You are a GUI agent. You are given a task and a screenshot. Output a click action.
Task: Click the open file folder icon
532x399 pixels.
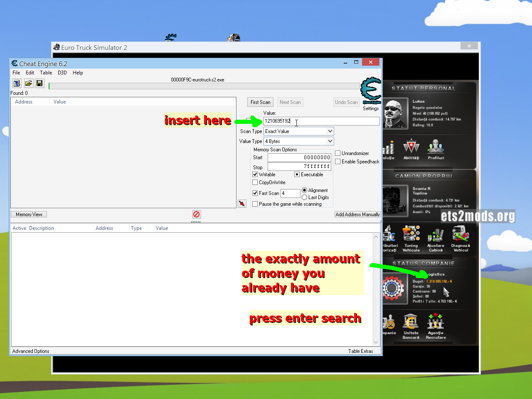pyautogui.click(x=28, y=84)
